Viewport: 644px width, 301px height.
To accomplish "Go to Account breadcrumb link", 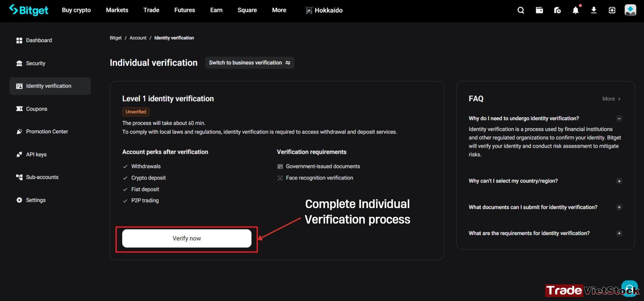I will [138, 38].
